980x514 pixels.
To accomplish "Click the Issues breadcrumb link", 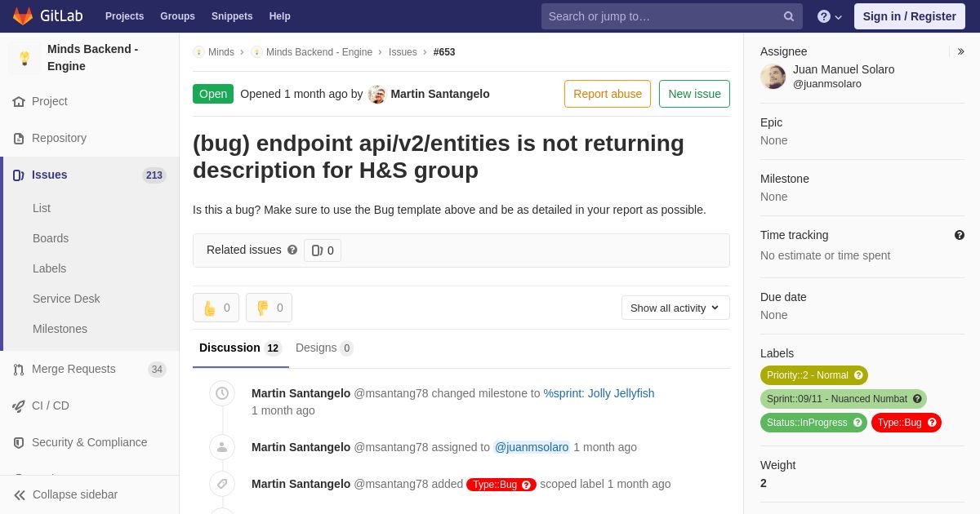I will tap(403, 52).
